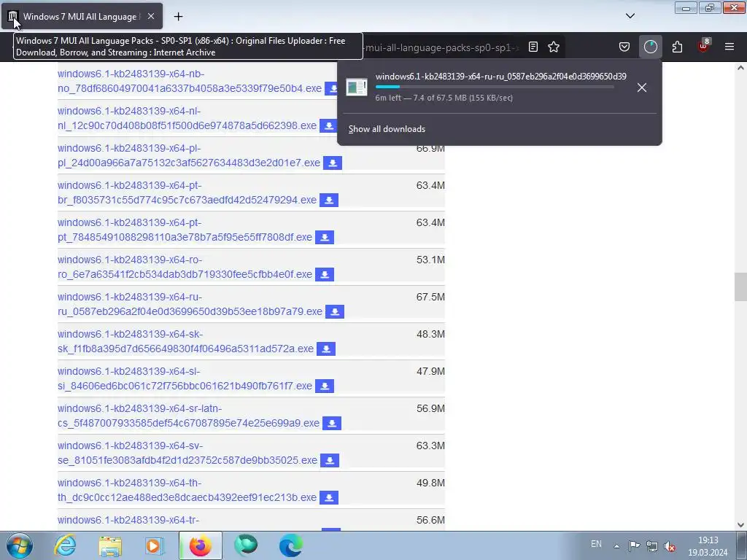Viewport: 747px width, 560px height.
Task: Open a new Firefox tab
Action: [x=178, y=17]
